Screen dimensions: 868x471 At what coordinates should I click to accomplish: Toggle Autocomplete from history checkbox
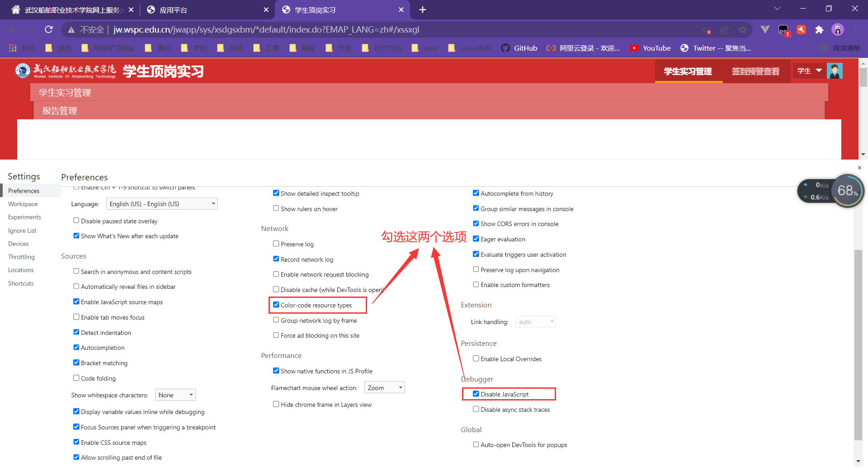click(476, 193)
